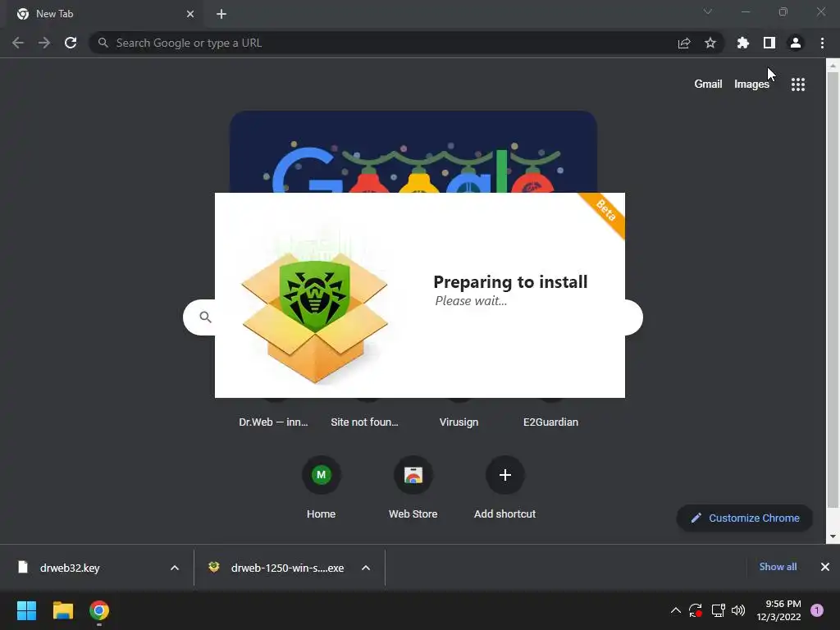
Task: Open the Extensions puzzle icon
Action: pos(743,43)
